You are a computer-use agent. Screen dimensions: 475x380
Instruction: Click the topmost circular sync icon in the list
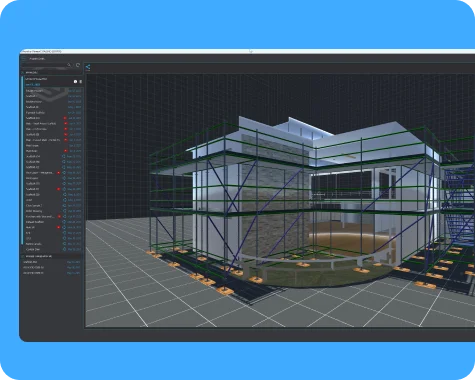click(64, 156)
